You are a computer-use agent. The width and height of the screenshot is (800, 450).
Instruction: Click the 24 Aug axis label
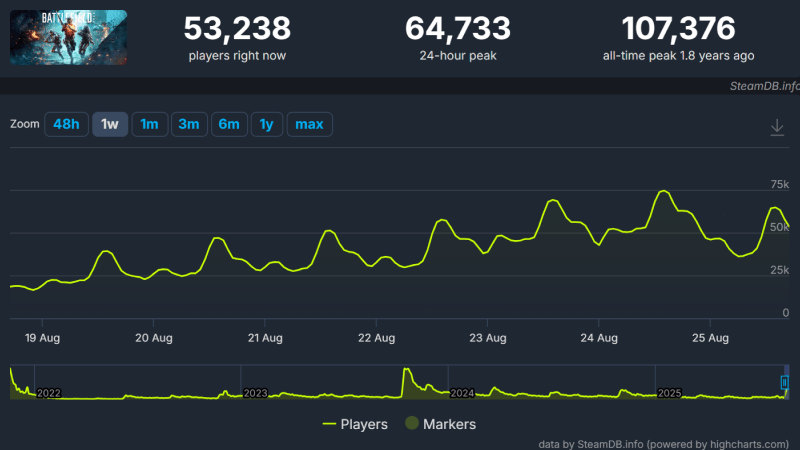599,338
